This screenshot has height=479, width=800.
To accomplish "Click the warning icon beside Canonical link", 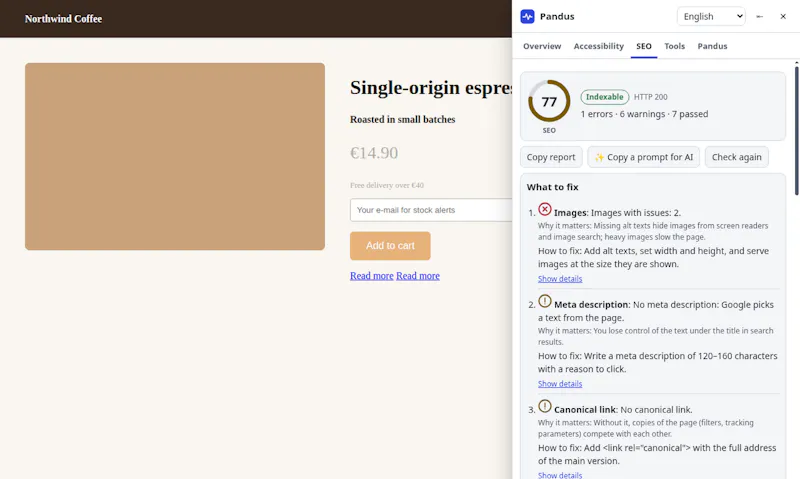I will click(545, 406).
